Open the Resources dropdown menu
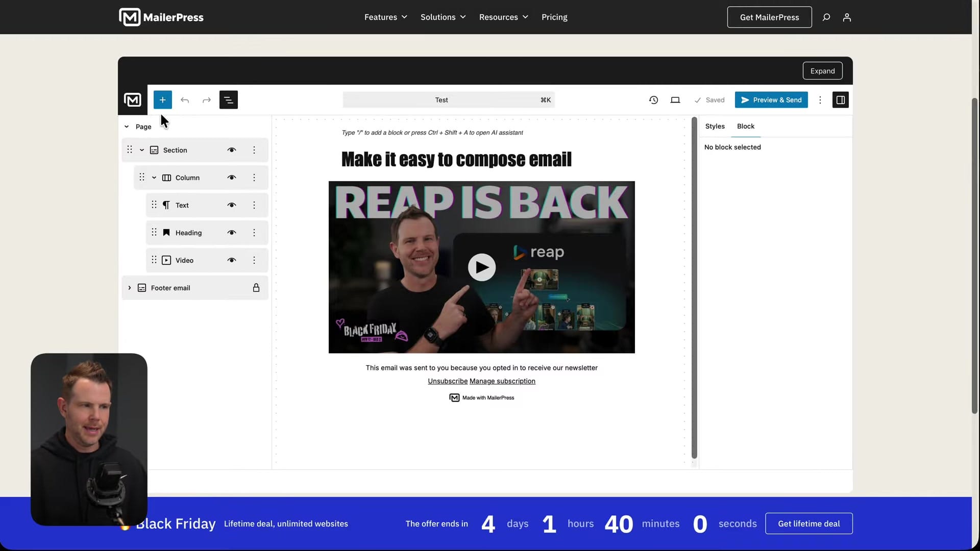Image resolution: width=980 pixels, height=551 pixels. coord(503,17)
